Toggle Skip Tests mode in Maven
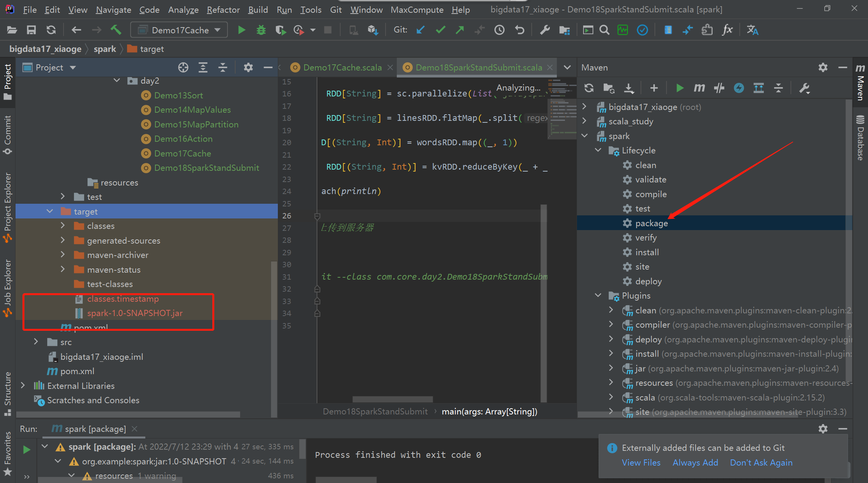Viewport: 868px width, 483px height. [739, 88]
